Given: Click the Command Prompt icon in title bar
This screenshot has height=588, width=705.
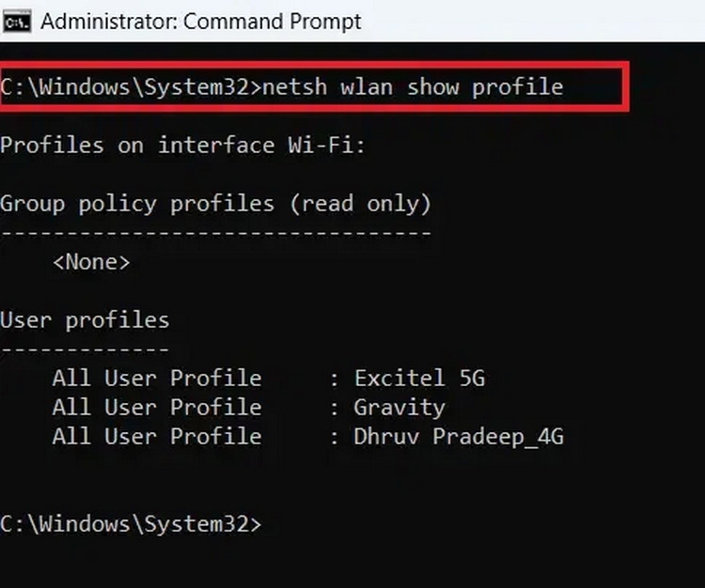Looking at the screenshot, I should tap(16, 21).
